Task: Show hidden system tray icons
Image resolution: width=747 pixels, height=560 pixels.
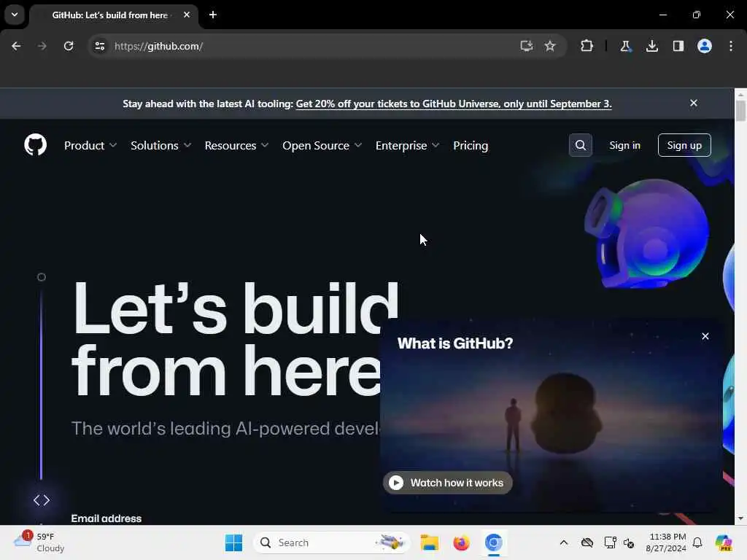Action: [x=564, y=542]
